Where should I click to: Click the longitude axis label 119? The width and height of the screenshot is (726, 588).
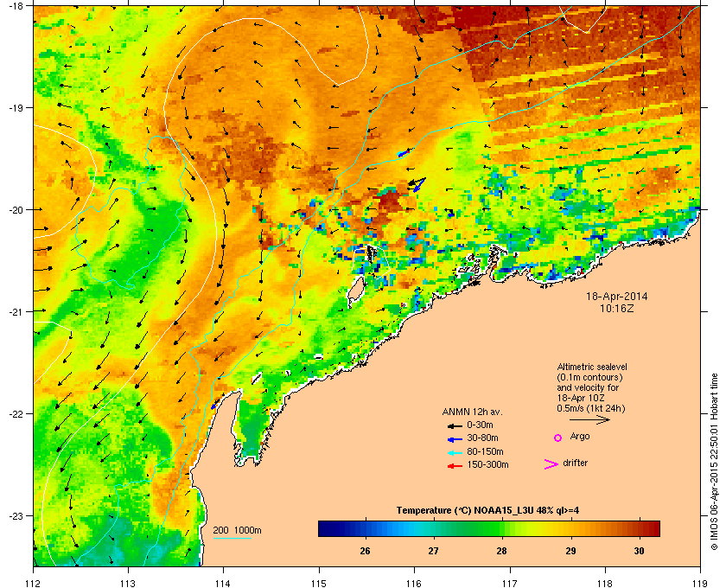click(699, 584)
